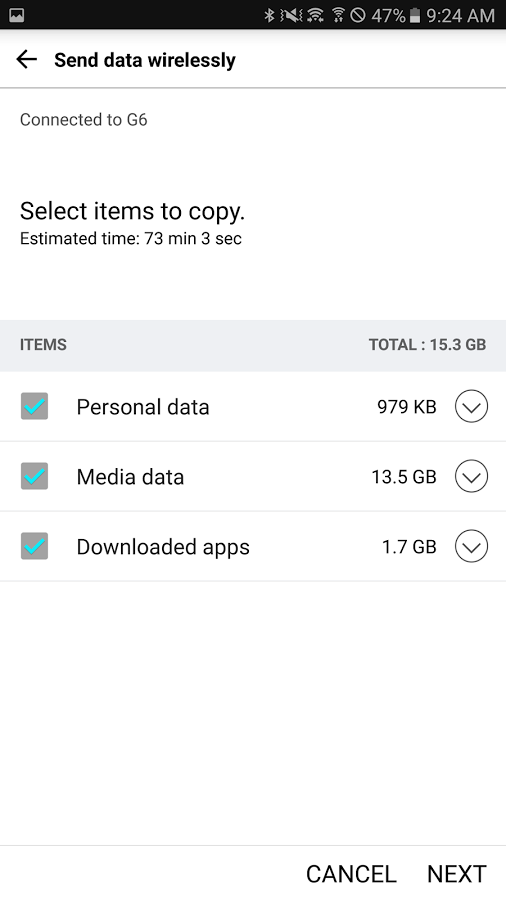
Task: Tap the vibrate mute status icon
Action: 291,15
